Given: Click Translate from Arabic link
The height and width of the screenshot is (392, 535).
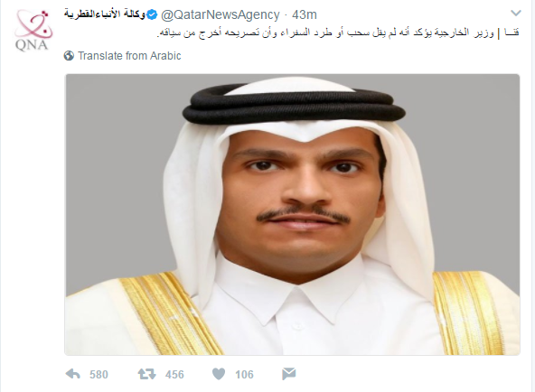Looking at the screenshot, I should pyautogui.click(x=129, y=56).
